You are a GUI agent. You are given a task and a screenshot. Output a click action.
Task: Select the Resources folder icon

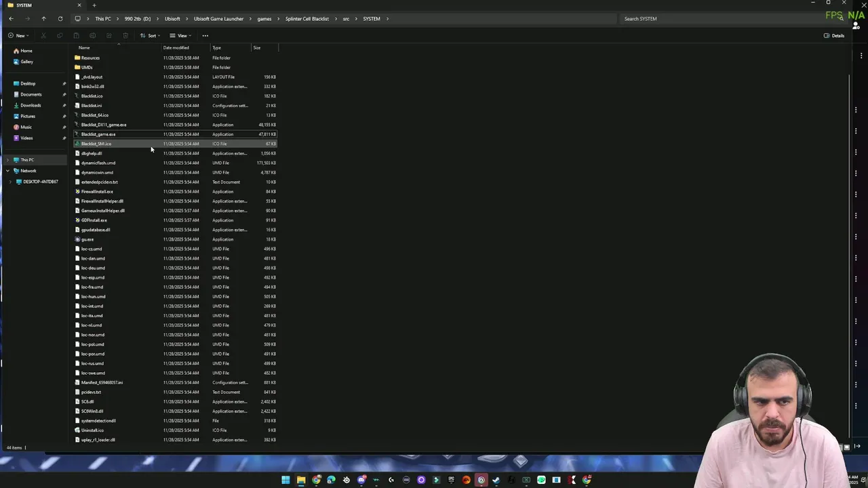[x=77, y=58]
